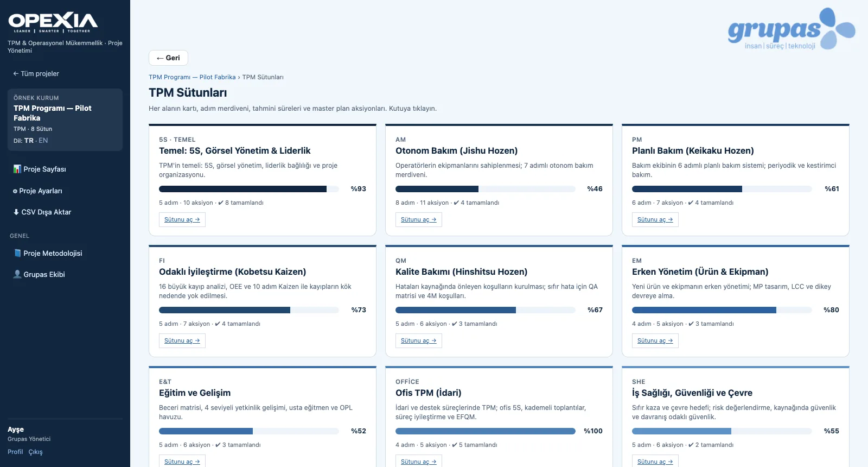Viewport: 868px width, 467px height.
Task: Switch language to TR
Action: [29, 141]
